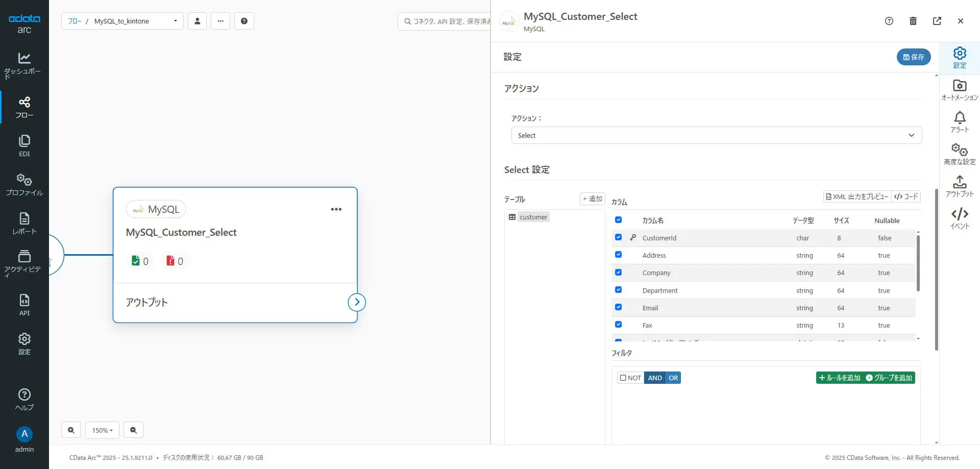Viewport: 980px width, 469px height.
Task: Select the customer table in the list
Action: click(x=533, y=217)
